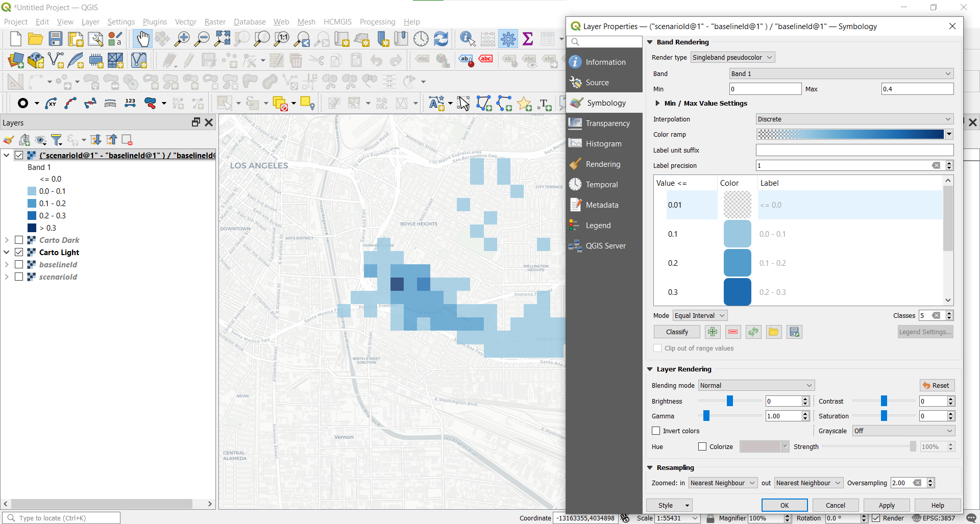Open the Processing menu
This screenshot has height=524, width=980.
click(x=377, y=22)
